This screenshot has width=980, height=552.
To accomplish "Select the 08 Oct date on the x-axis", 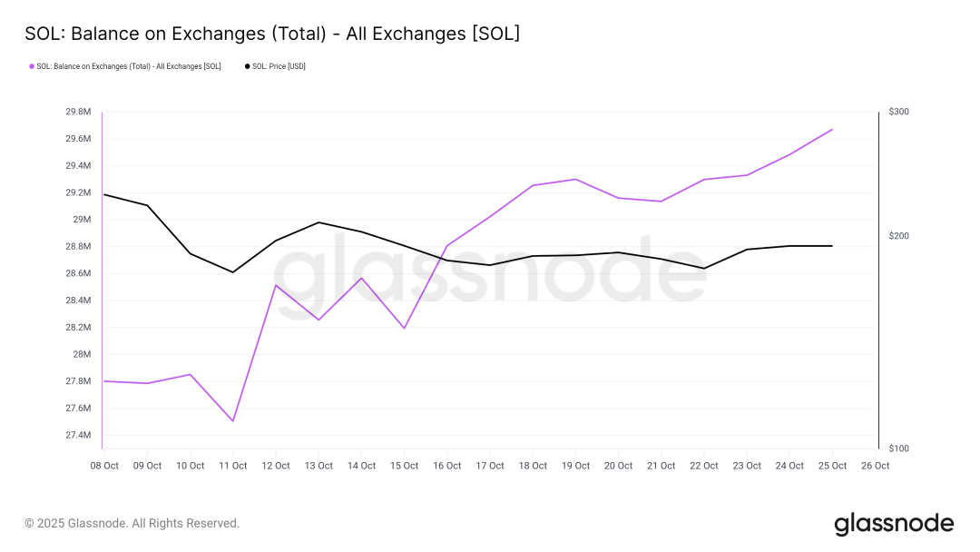I will point(104,466).
